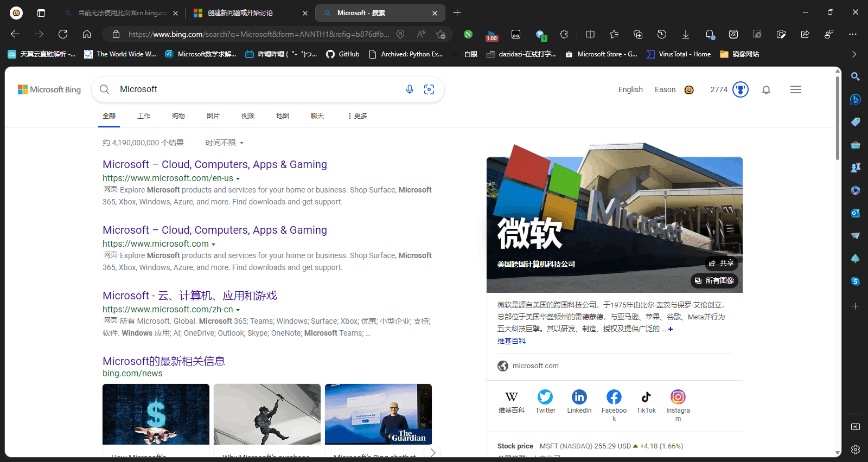868x462 pixels.
Task: Open sidebar settings gear
Action: [x=856, y=450]
